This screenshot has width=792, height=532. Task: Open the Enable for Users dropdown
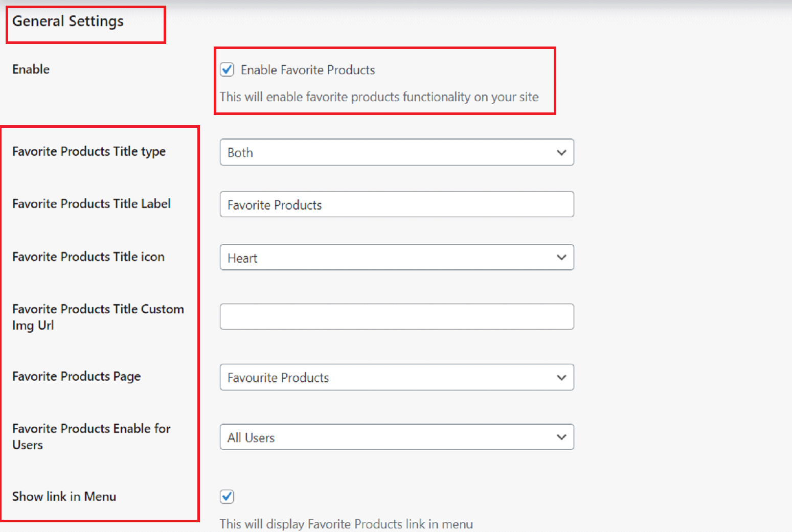tap(397, 437)
